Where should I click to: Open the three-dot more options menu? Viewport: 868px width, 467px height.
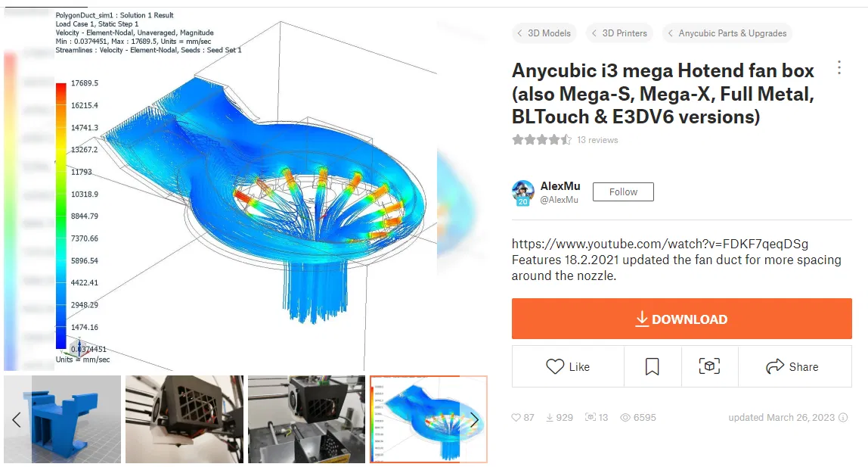click(839, 67)
